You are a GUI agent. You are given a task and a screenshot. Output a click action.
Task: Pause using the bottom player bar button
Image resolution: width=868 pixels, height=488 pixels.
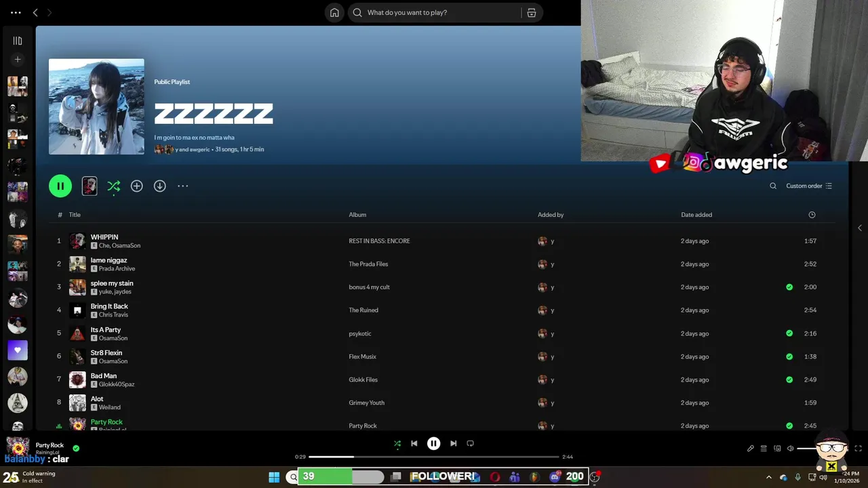pos(434,443)
